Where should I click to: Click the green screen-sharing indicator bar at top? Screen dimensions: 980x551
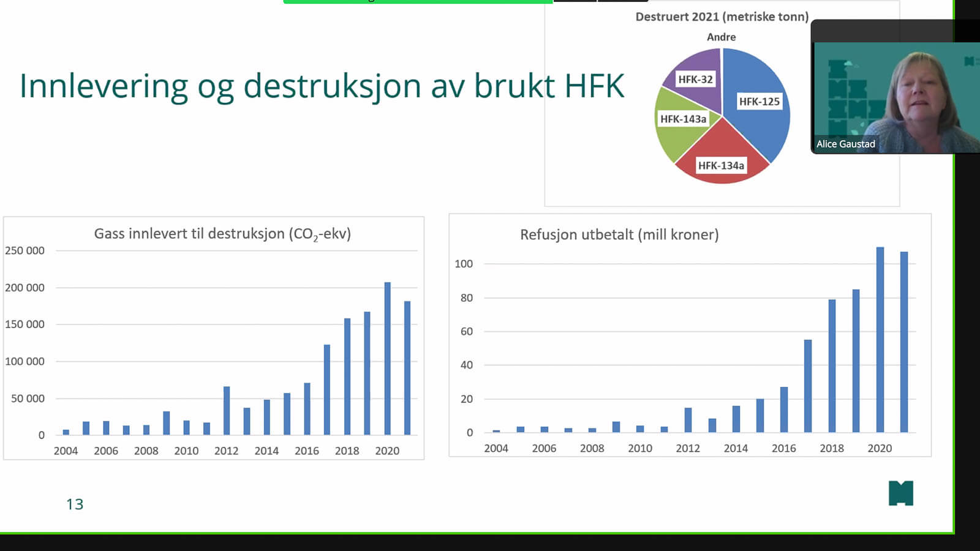(418, 2)
